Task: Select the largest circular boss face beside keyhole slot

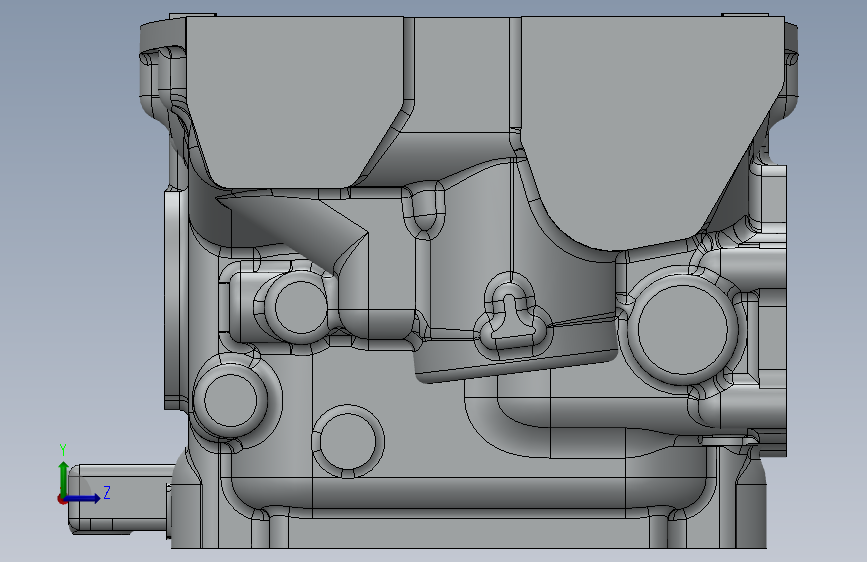Action: click(x=683, y=329)
